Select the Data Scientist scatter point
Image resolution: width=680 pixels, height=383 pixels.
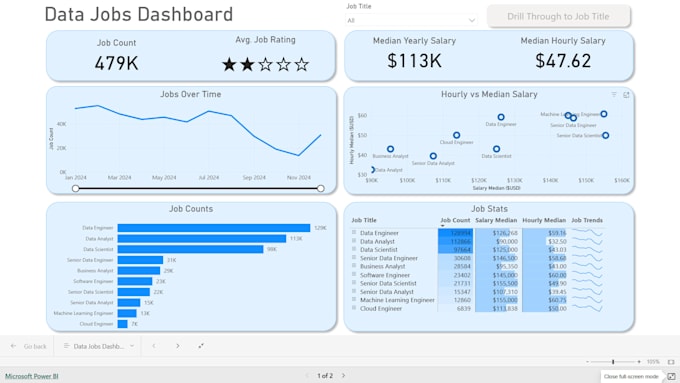pyautogui.click(x=497, y=149)
